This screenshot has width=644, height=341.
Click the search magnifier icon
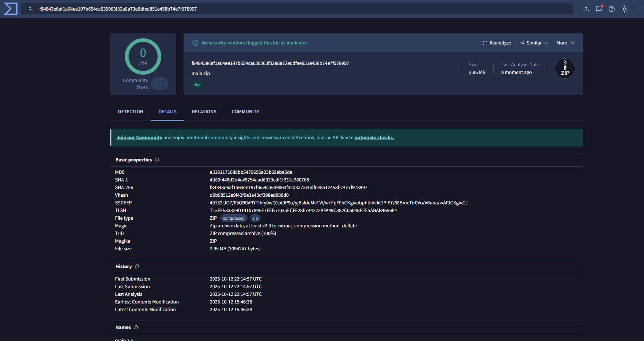click(31, 9)
